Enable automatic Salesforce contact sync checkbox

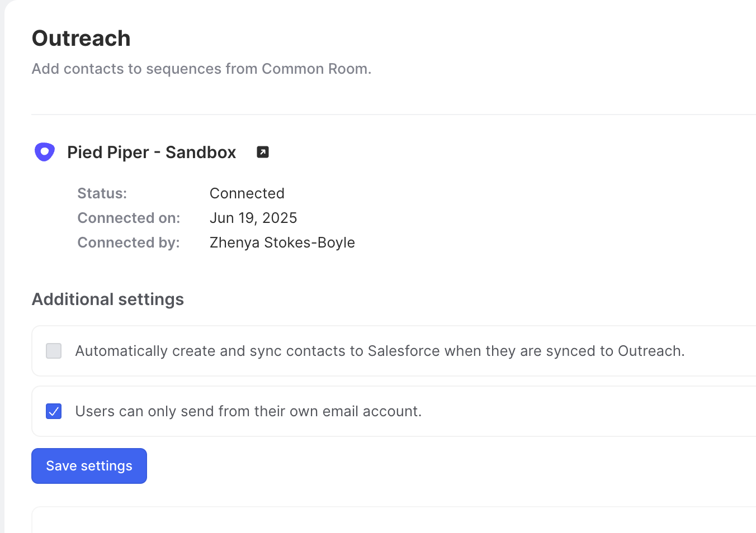click(54, 351)
